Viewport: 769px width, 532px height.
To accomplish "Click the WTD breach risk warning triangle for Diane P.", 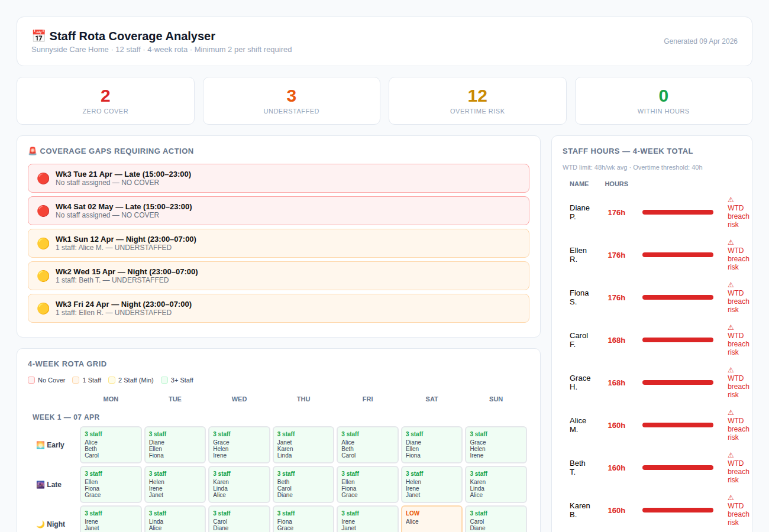I will [730, 199].
